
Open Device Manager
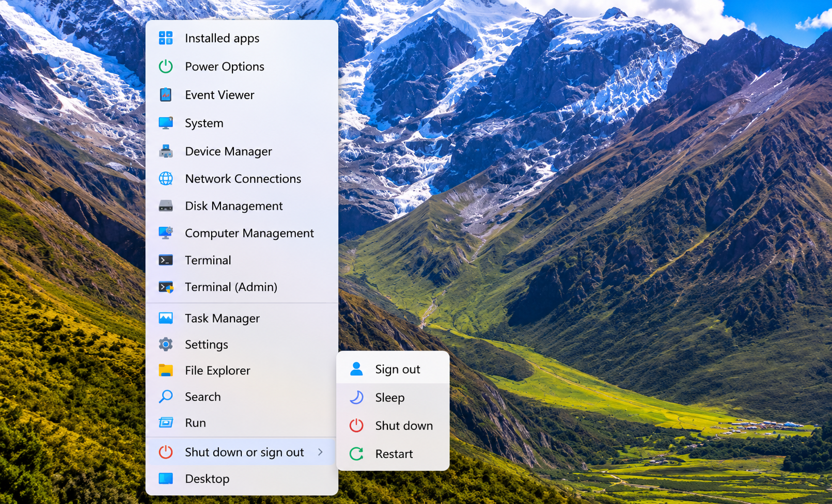click(242, 151)
